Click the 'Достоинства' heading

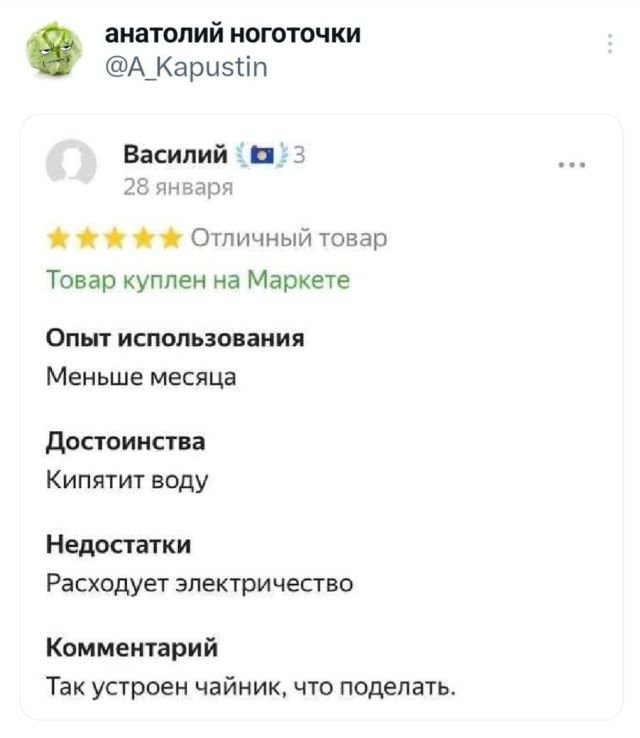coord(126,441)
